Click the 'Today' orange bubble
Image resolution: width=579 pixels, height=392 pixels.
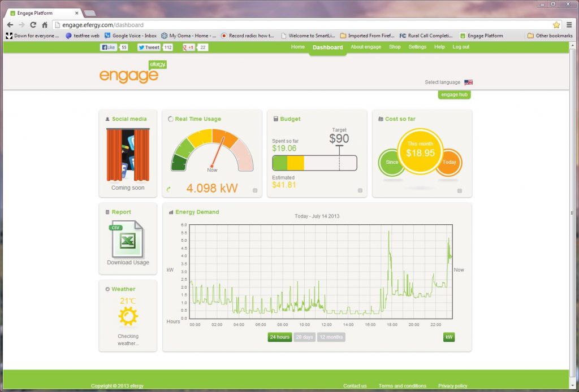click(x=451, y=162)
